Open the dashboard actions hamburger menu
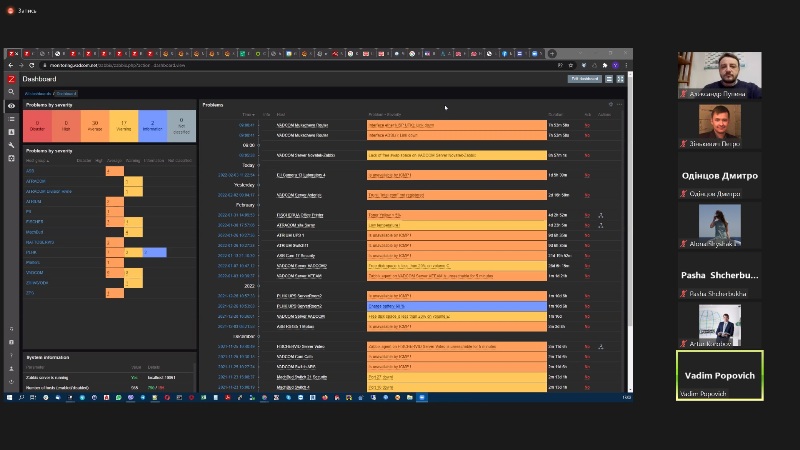 click(610, 78)
